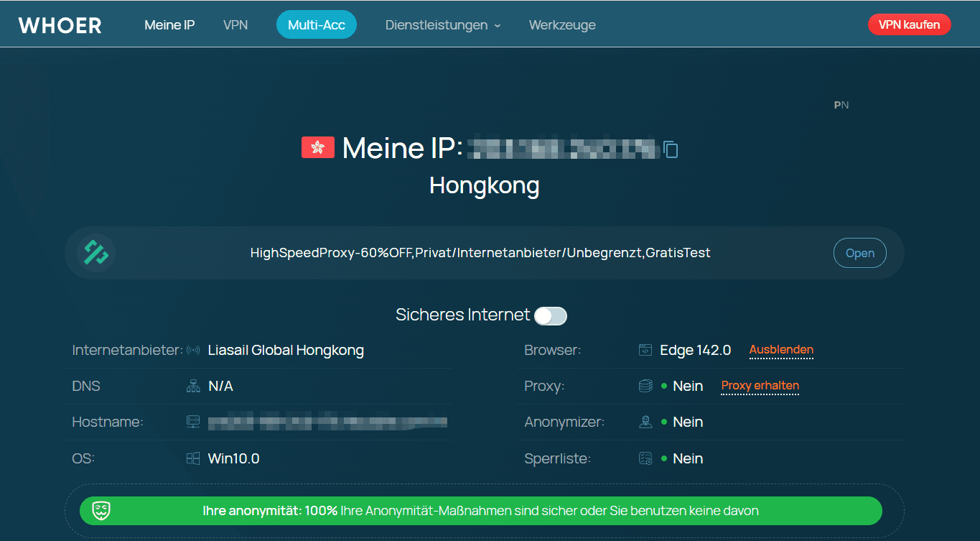The image size is (980, 541).
Task: Click the Proxy erhalten link
Action: 760,386
